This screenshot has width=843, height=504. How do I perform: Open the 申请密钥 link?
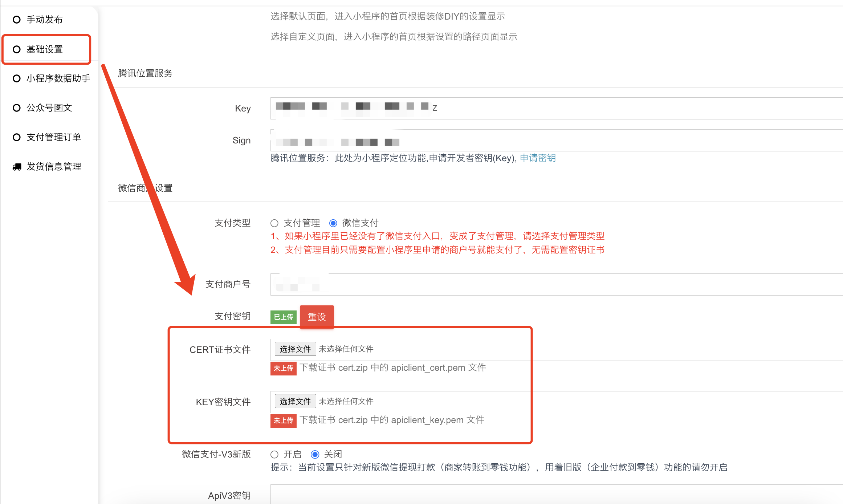click(538, 158)
